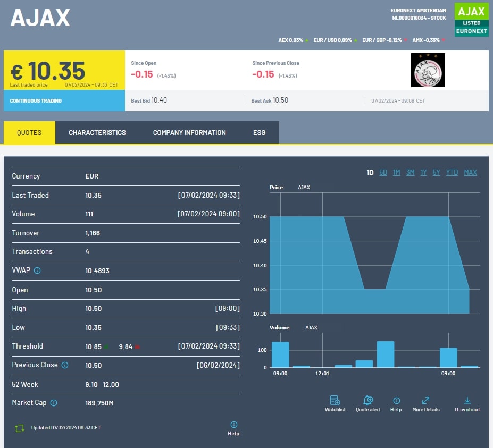Screen dimensions: 493x448
Task: Switch to the Quotes tab
Action: tap(29, 132)
